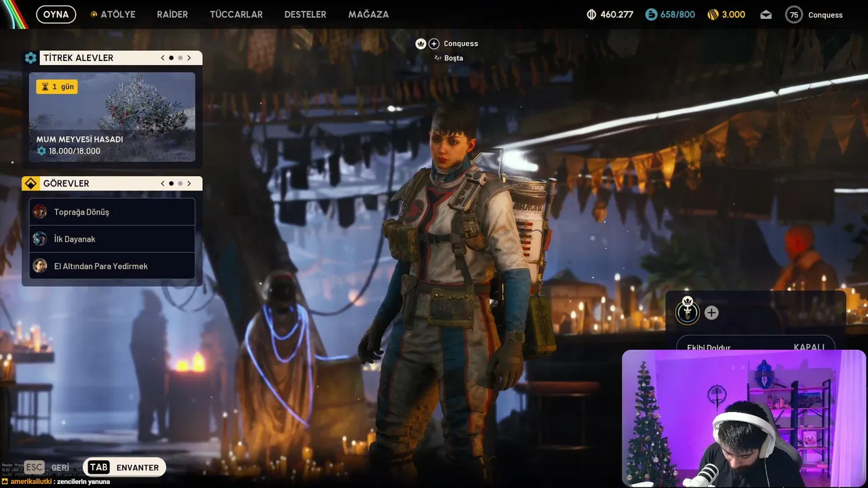868x488 pixels.
Task: Click the Görevler quest diamond icon
Action: click(x=31, y=183)
